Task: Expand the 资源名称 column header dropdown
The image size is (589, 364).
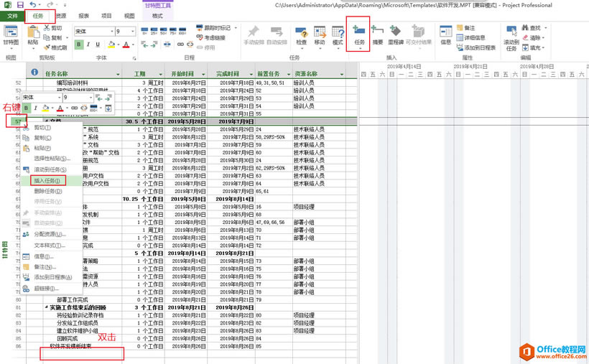Action: [x=341, y=74]
